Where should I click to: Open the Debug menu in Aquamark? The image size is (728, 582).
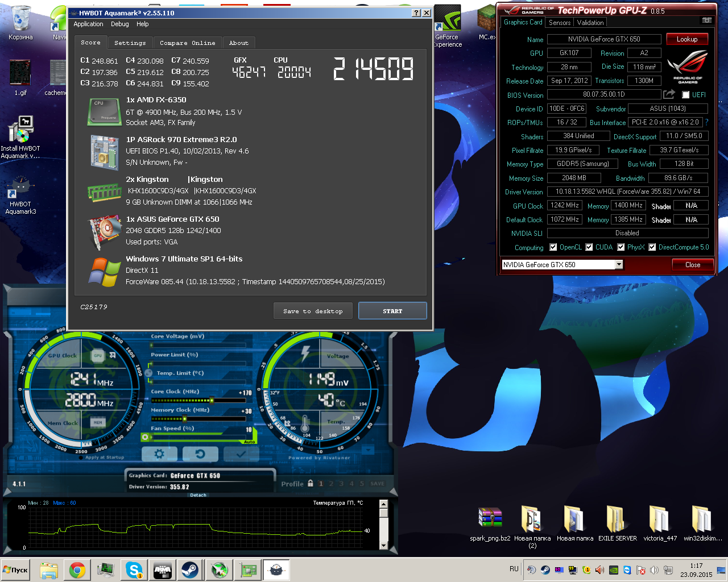[x=119, y=24]
